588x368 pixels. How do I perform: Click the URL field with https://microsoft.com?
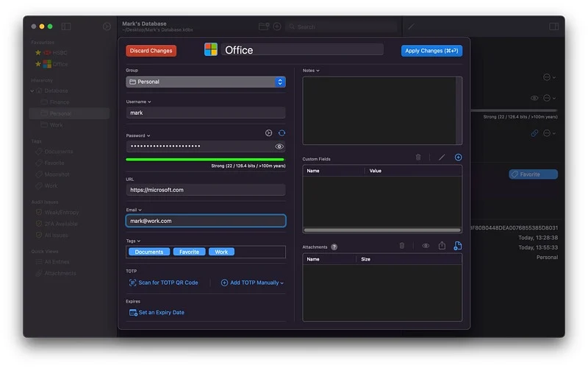[206, 190]
